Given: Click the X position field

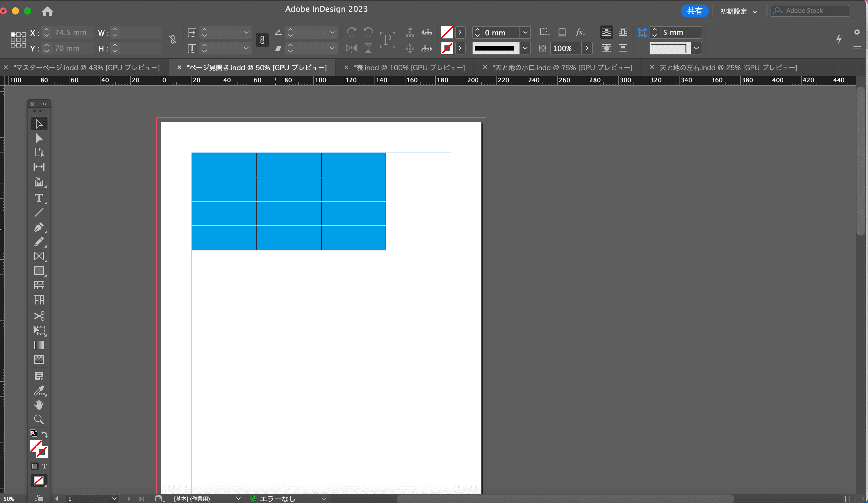Looking at the screenshot, I should [72, 32].
